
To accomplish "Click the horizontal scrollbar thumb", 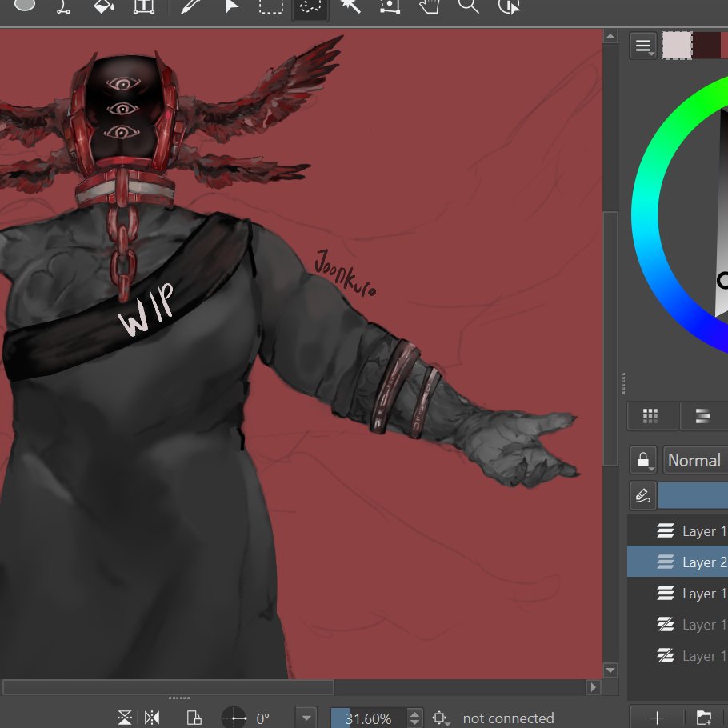I will [x=168, y=686].
